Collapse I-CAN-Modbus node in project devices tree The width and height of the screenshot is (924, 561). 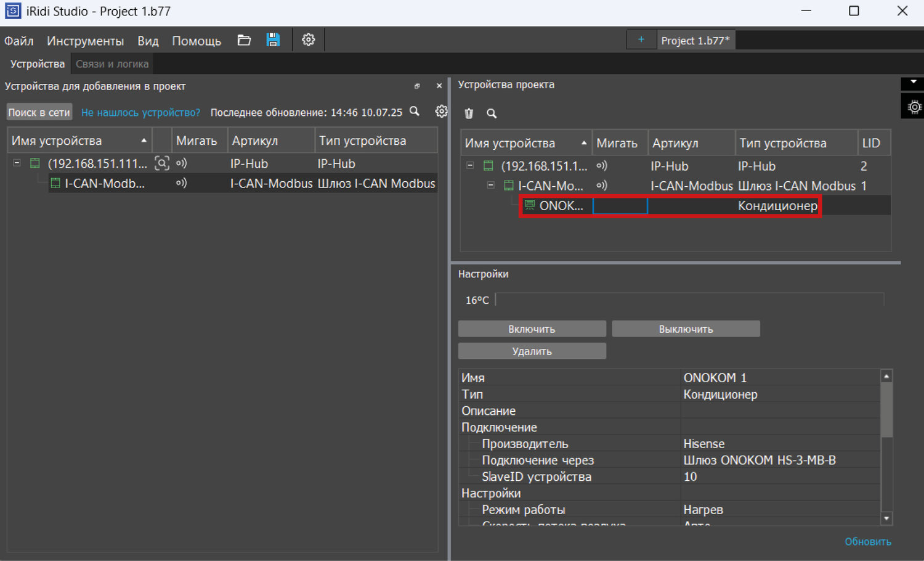[x=491, y=186]
